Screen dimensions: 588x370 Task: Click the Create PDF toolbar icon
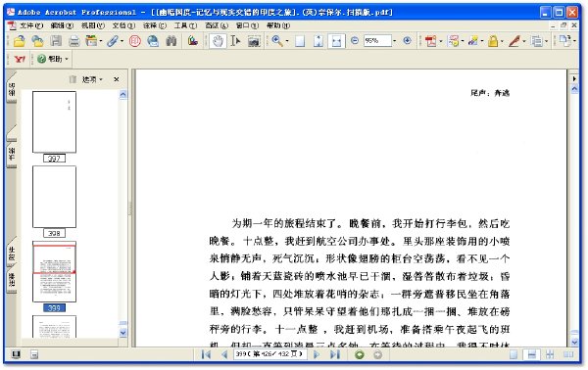coord(430,41)
